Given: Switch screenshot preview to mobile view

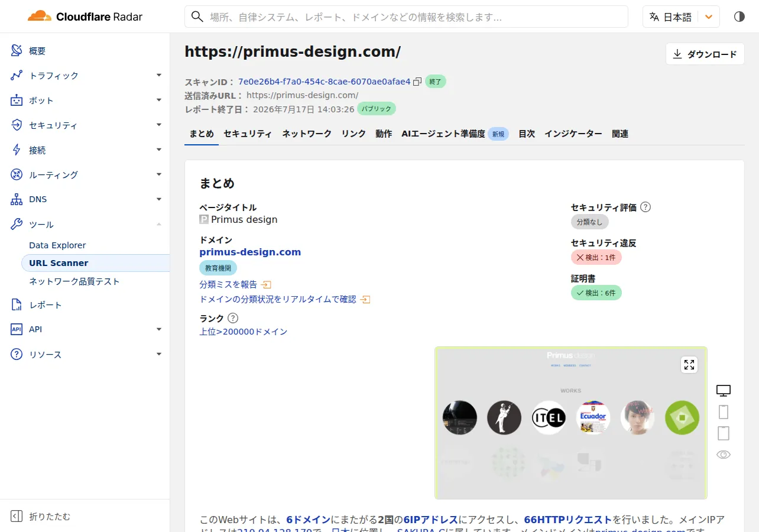Looking at the screenshot, I should point(724,412).
